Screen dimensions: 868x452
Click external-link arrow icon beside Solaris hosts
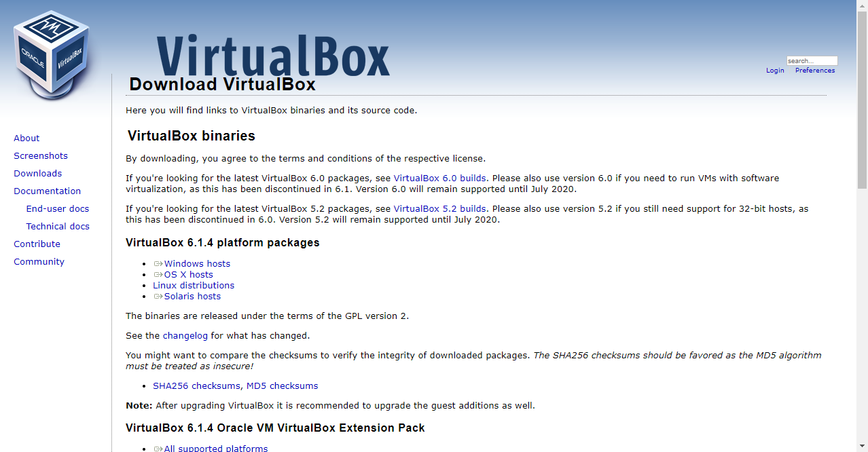click(158, 297)
